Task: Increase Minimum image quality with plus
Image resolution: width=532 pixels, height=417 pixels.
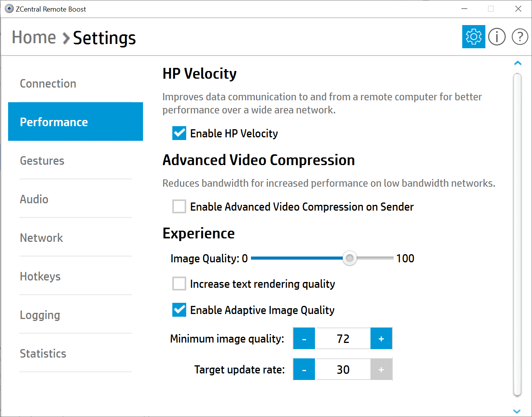Action: click(x=381, y=339)
